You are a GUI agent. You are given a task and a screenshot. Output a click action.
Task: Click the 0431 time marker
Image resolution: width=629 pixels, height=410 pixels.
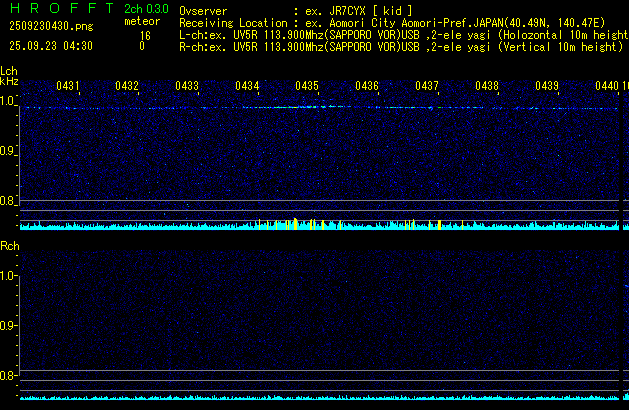click(x=68, y=87)
